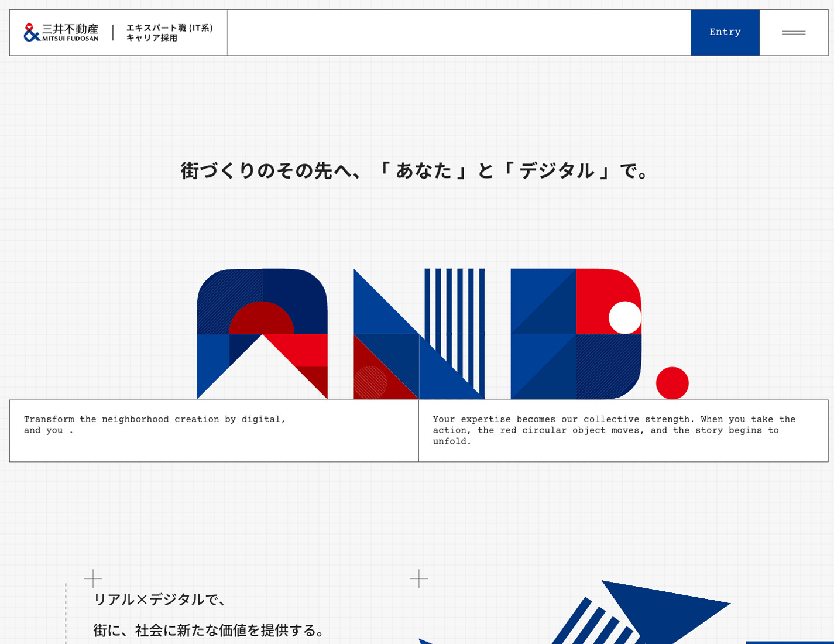Click the リアル×デジタルで heading
The height and width of the screenshot is (644, 834).
click(x=160, y=600)
